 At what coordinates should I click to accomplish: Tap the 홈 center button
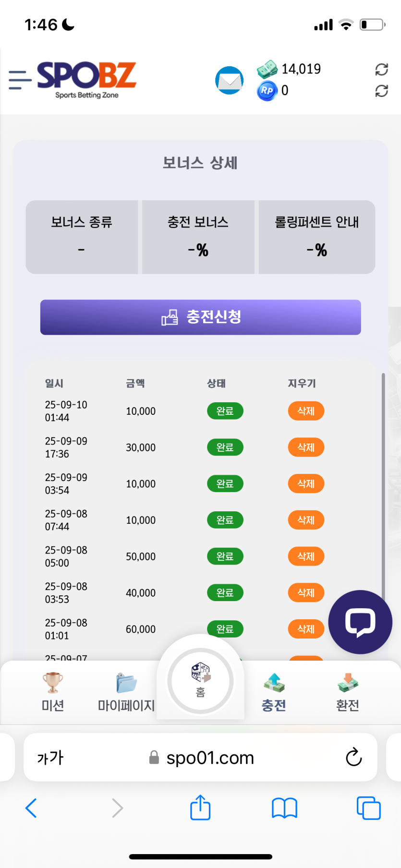click(x=200, y=681)
